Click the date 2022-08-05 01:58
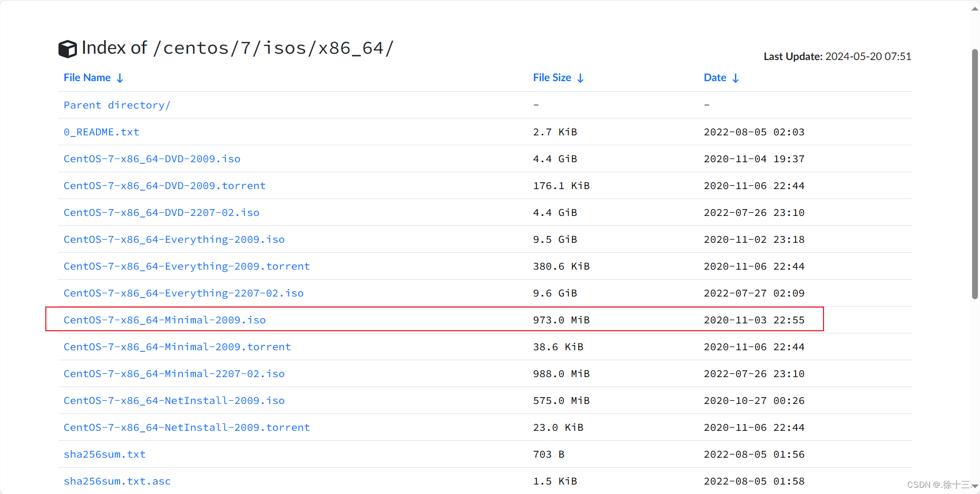Screen dimensions: 980x494 pyautogui.click(x=754, y=481)
